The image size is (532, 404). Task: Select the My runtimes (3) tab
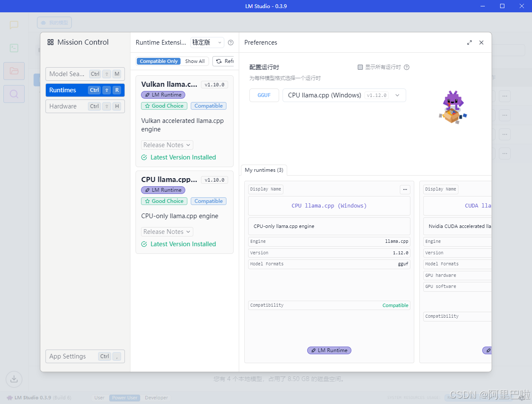(x=264, y=170)
